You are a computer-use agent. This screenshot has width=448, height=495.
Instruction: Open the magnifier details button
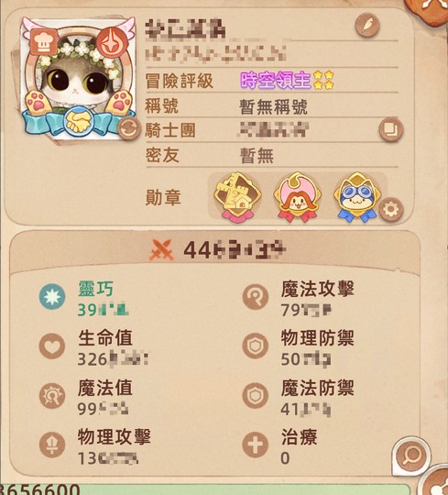tap(411, 455)
